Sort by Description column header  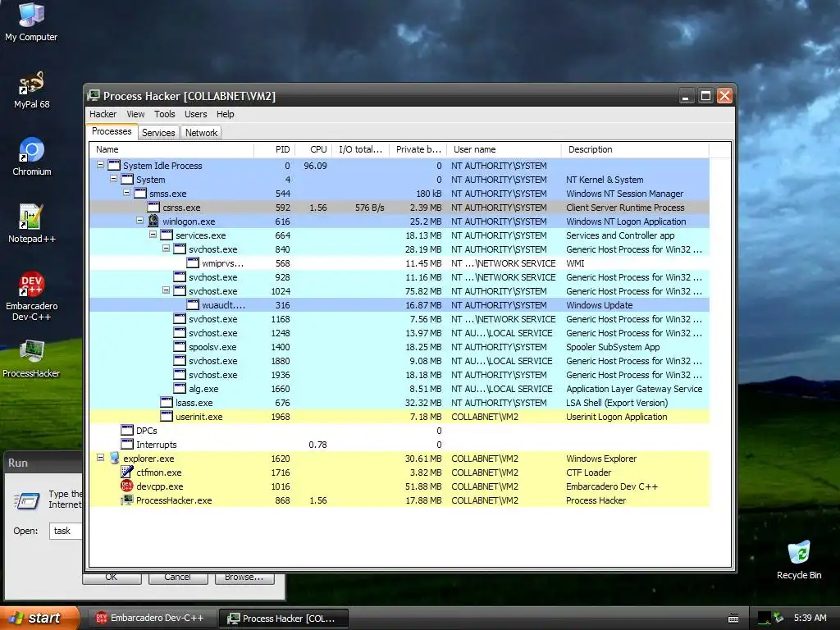635,149
